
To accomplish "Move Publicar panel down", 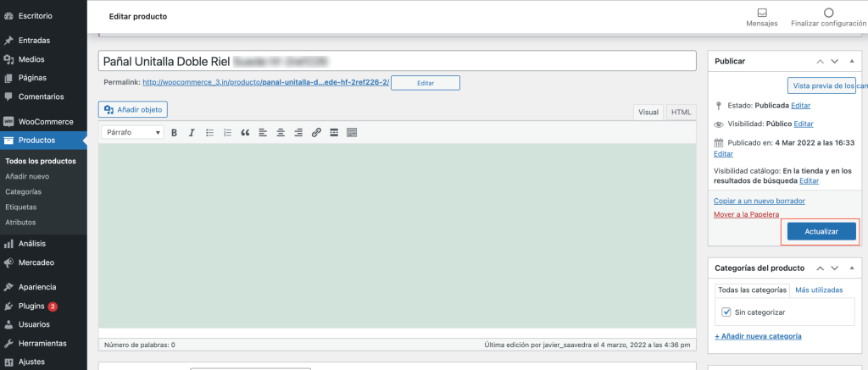I will (x=835, y=62).
